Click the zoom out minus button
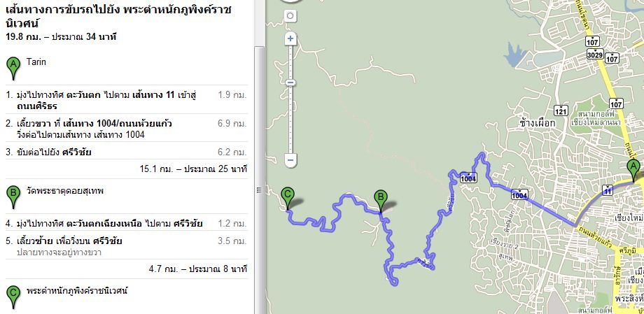This screenshot has width=644, height=314. pos(290,159)
